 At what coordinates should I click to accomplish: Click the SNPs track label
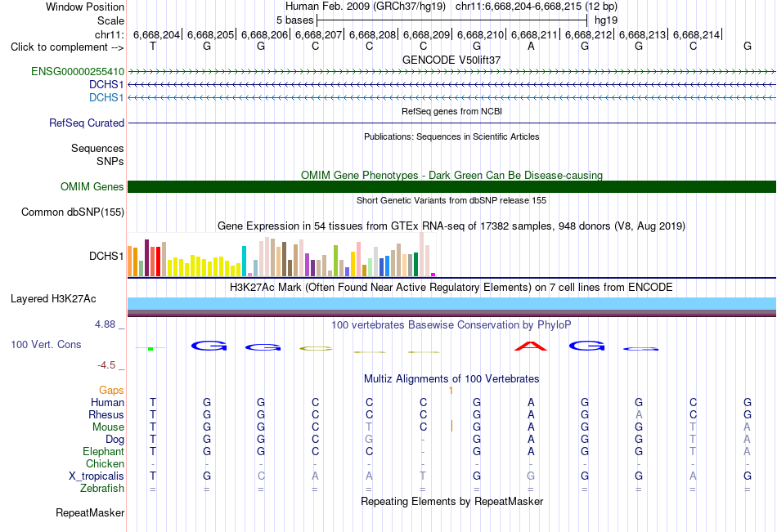click(110, 162)
